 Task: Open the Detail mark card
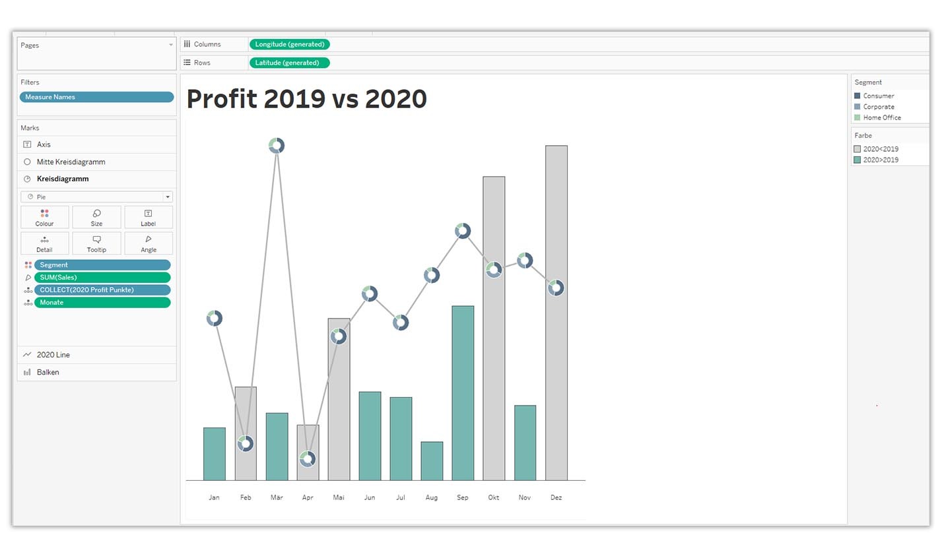coord(44,243)
